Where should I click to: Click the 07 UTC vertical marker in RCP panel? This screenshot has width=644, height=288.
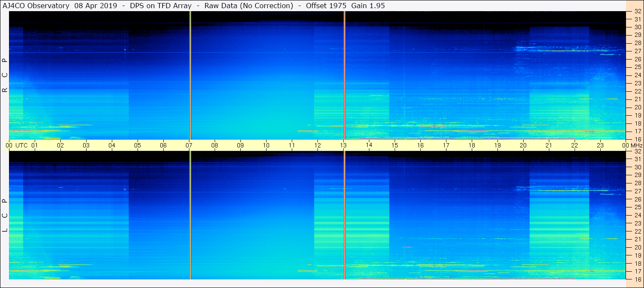(190, 75)
